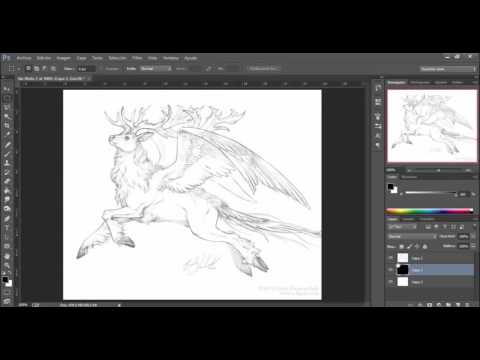Select the Pen tool
Viewport: 480px width, 360px height.
[7, 219]
